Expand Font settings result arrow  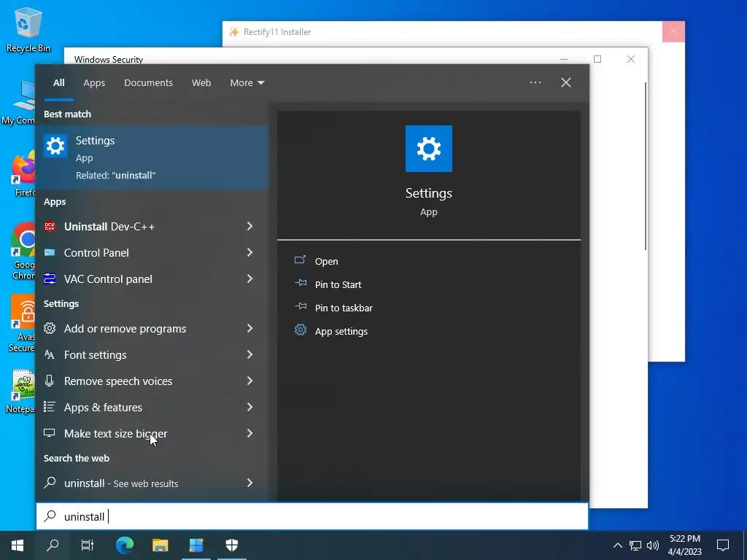click(x=249, y=354)
